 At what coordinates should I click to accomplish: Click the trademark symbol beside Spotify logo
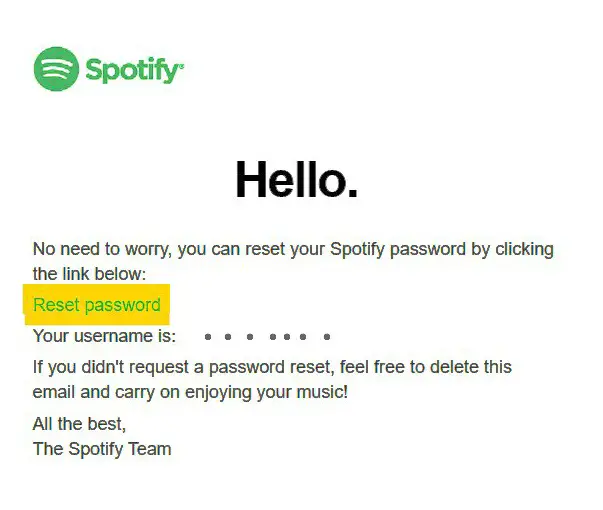pos(182,65)
